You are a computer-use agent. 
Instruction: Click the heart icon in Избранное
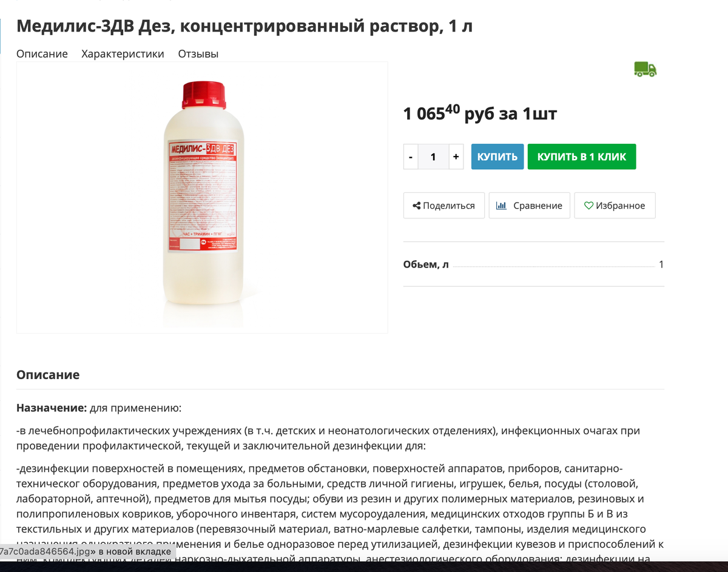point(588,206)
